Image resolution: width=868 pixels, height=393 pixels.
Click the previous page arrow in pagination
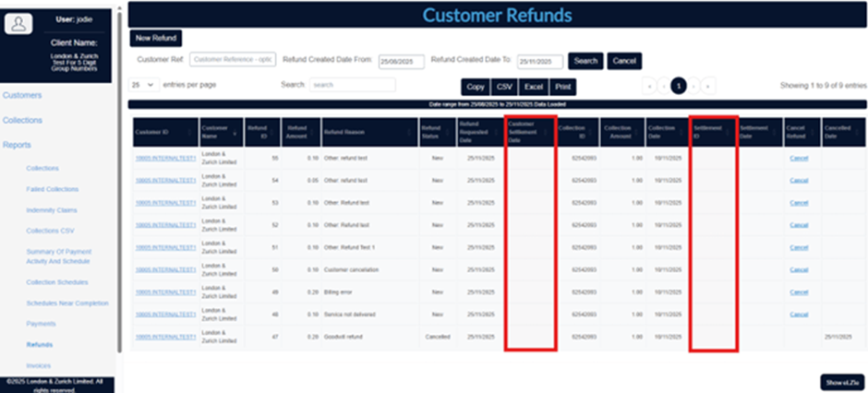pos(664,86)
